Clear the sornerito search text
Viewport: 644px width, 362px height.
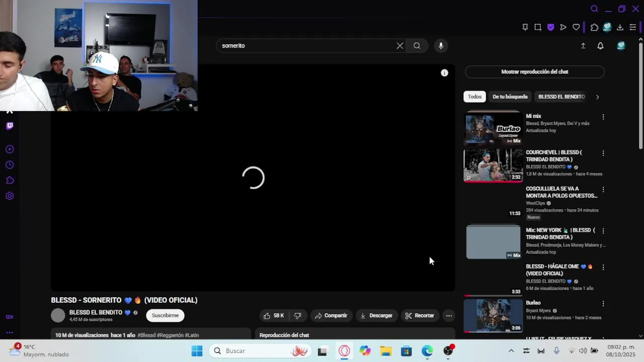point(400,46)
